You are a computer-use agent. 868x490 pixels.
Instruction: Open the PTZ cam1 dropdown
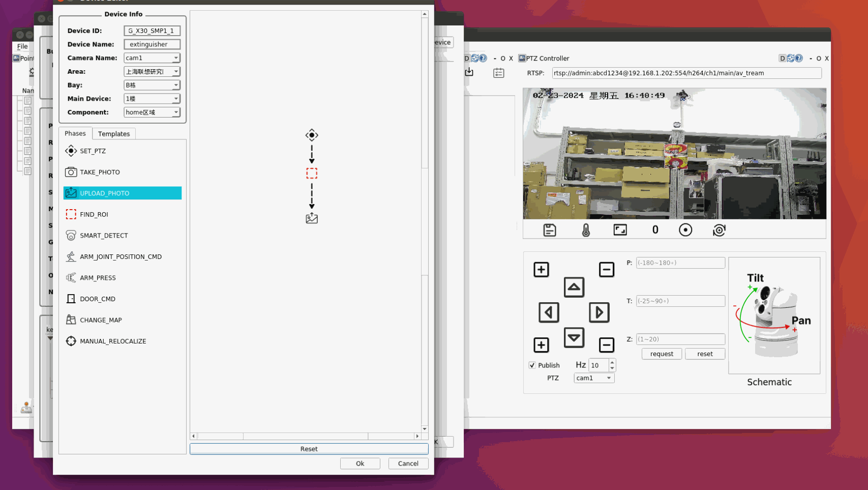(x=593, y=378)
